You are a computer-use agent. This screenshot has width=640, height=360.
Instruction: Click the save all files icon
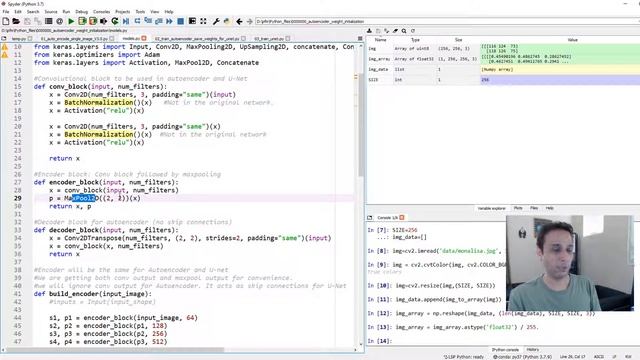(38, 21)
